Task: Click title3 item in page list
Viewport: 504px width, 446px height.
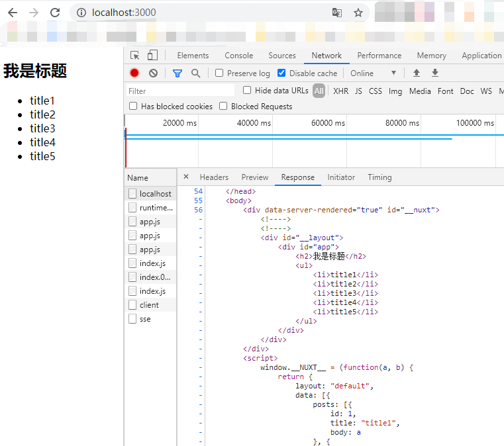Action: click(x=42, y=128)
